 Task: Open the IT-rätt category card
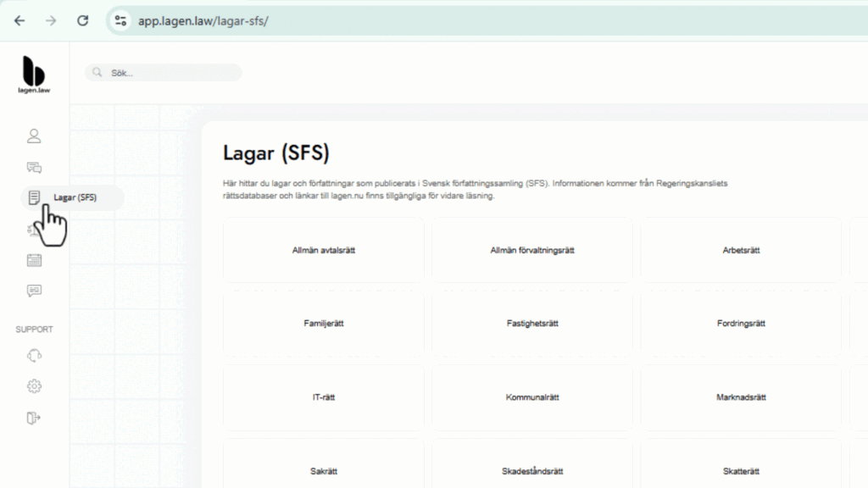click(x=324, y=397)
